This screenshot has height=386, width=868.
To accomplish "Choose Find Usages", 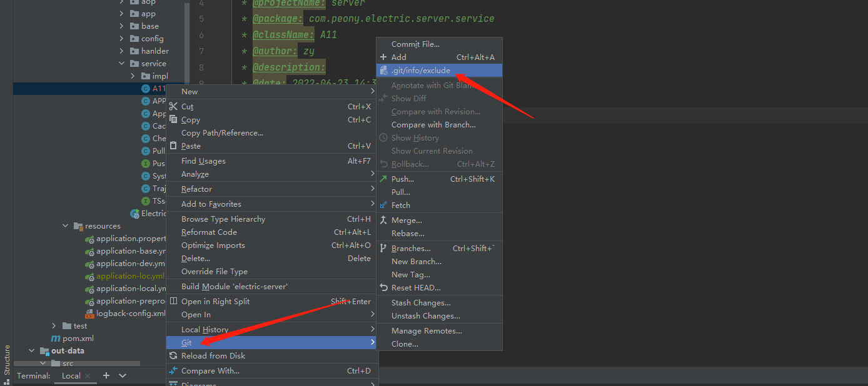I will point(271,161).
